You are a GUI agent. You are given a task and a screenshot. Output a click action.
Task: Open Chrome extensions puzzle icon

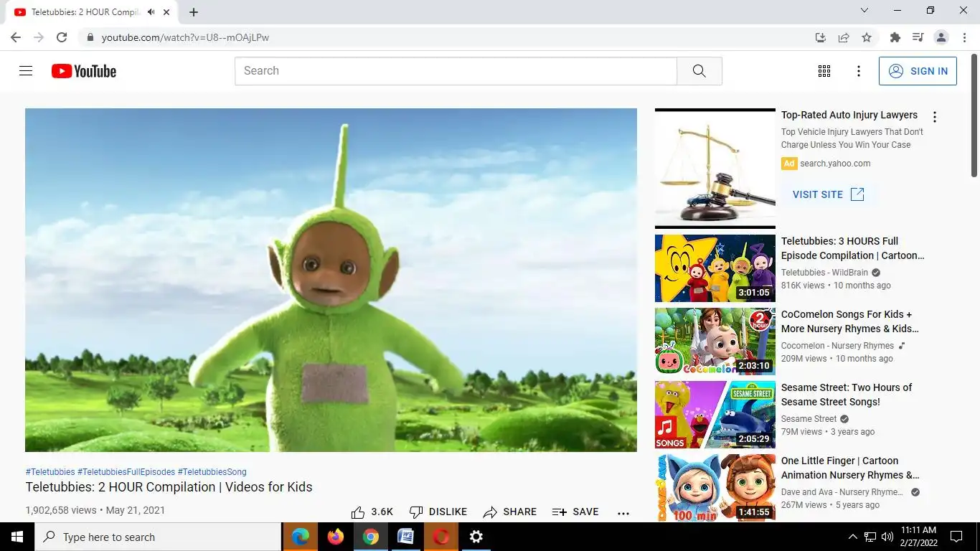[895, 37]
